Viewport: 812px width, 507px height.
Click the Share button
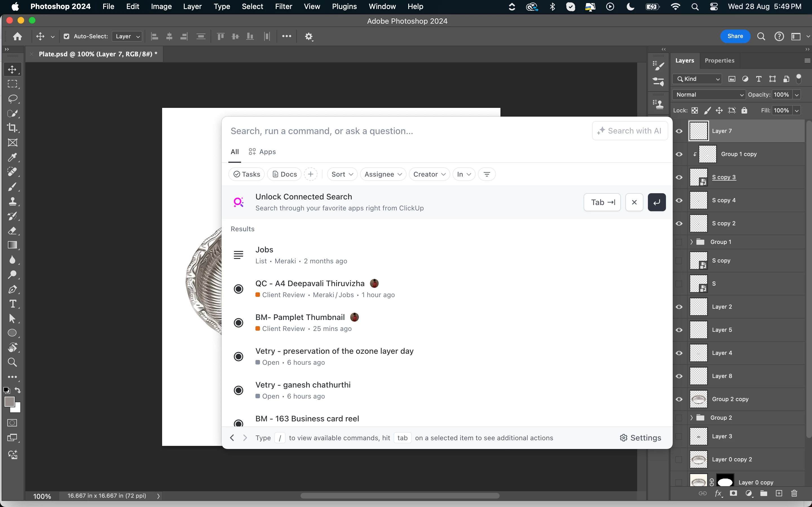pyautogui.click(x=735, y=36)
